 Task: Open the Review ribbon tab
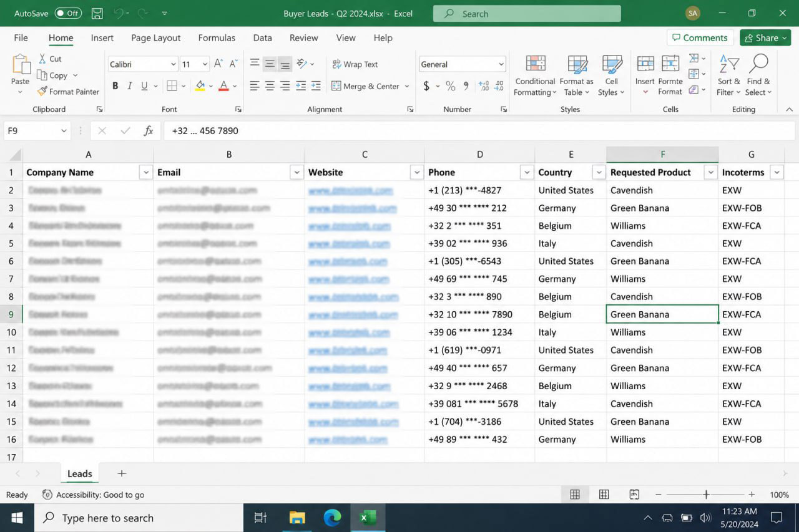pyautogui.click(x=304, y=37)
